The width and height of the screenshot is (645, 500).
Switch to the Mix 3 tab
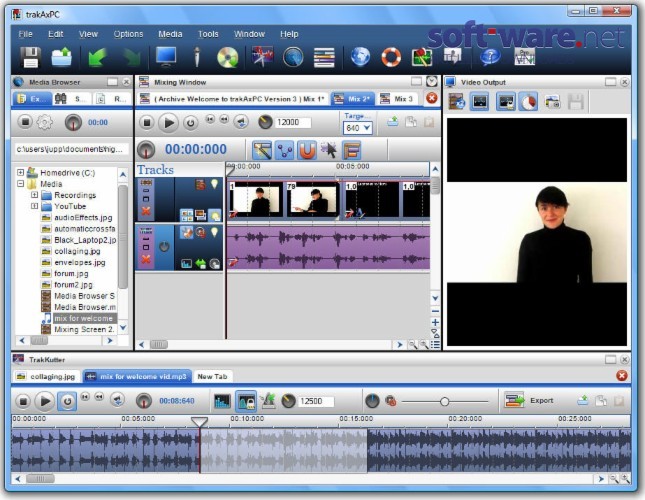coord(397,99)
